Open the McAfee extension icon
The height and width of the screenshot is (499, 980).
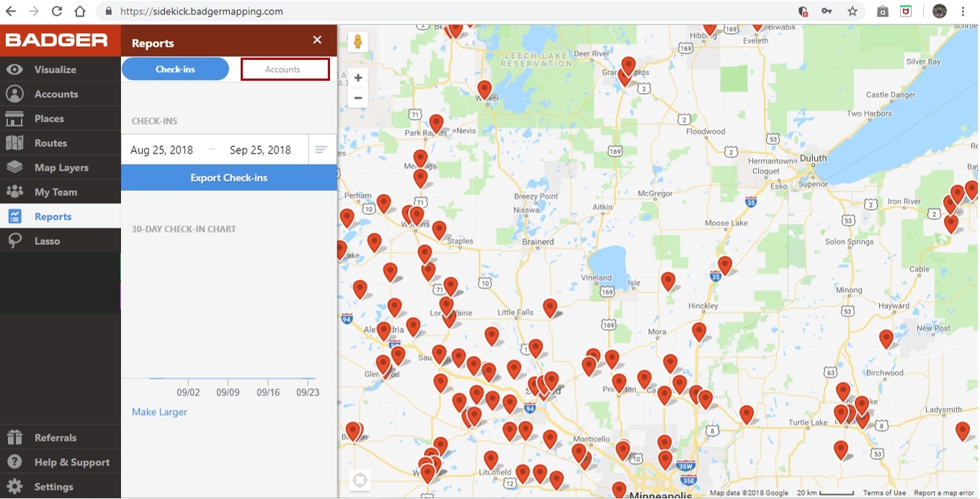[906, 12]
